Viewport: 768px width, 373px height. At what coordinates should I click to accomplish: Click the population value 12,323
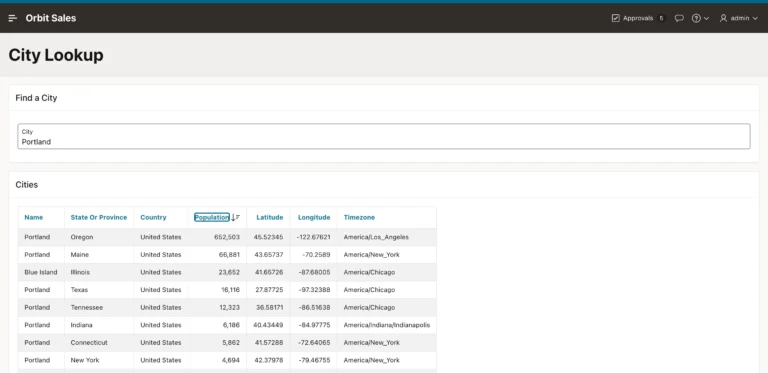230,307
